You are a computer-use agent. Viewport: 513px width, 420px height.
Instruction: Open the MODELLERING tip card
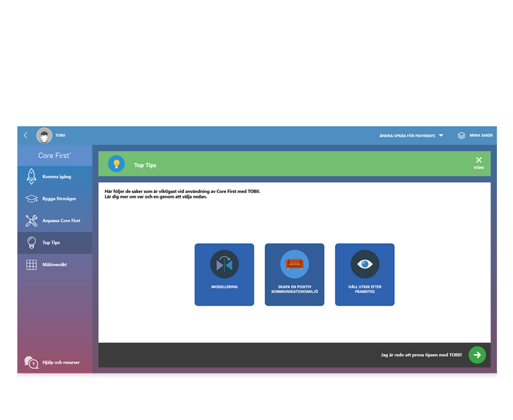coord(224,275)
